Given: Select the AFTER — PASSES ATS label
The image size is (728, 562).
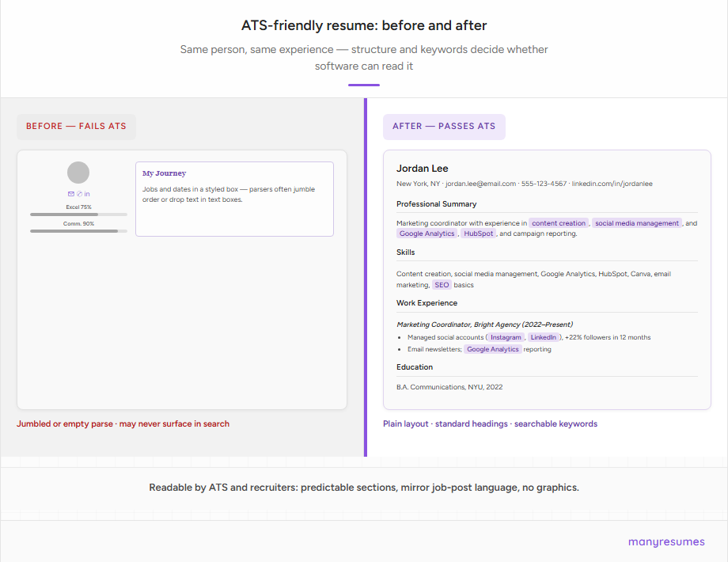Looking at the screenshot, I should point(444,127).
